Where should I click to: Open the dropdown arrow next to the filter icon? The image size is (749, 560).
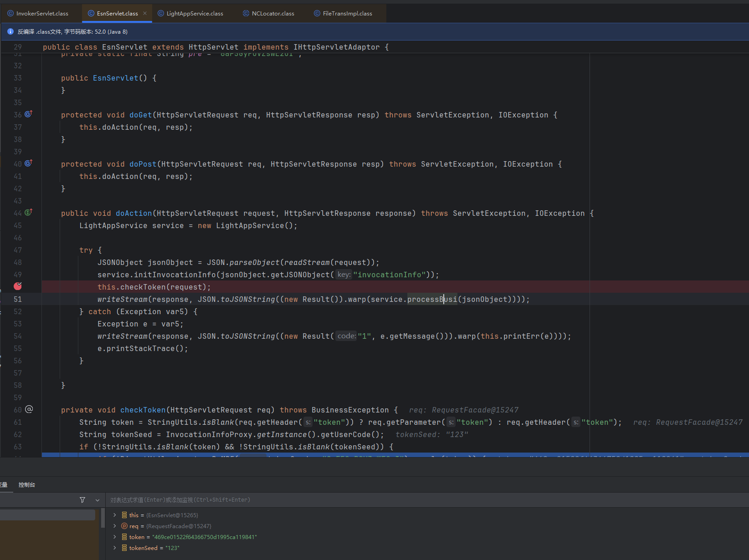pyautogui.click(x=97, y=500)
